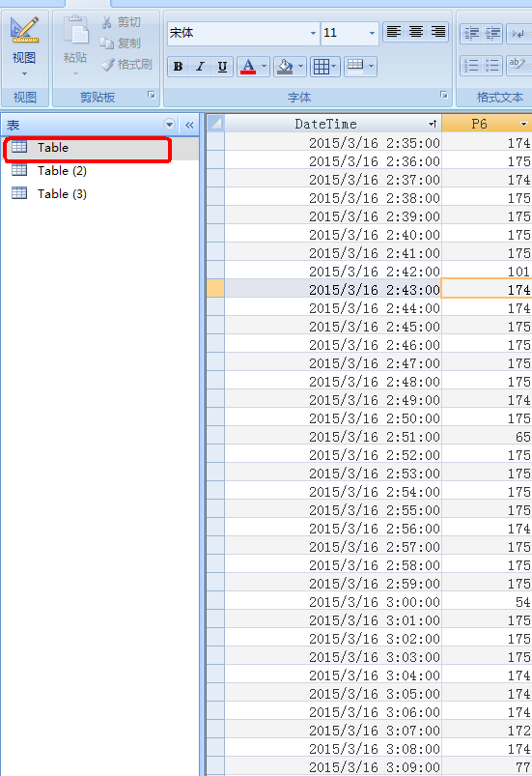
Task: Toggle Underline formatting button
Action: point(222,67)
